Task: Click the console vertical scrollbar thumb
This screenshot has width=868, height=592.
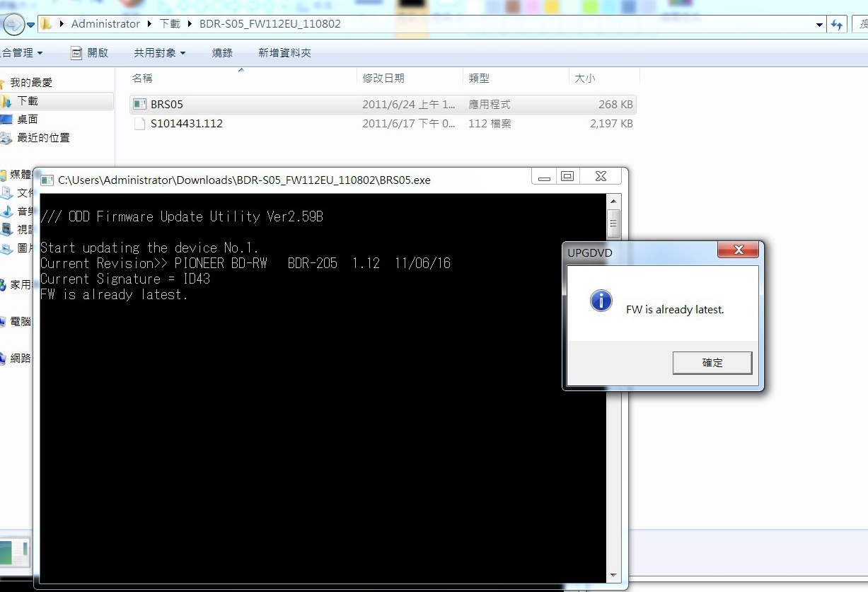Action: [613, 224]
